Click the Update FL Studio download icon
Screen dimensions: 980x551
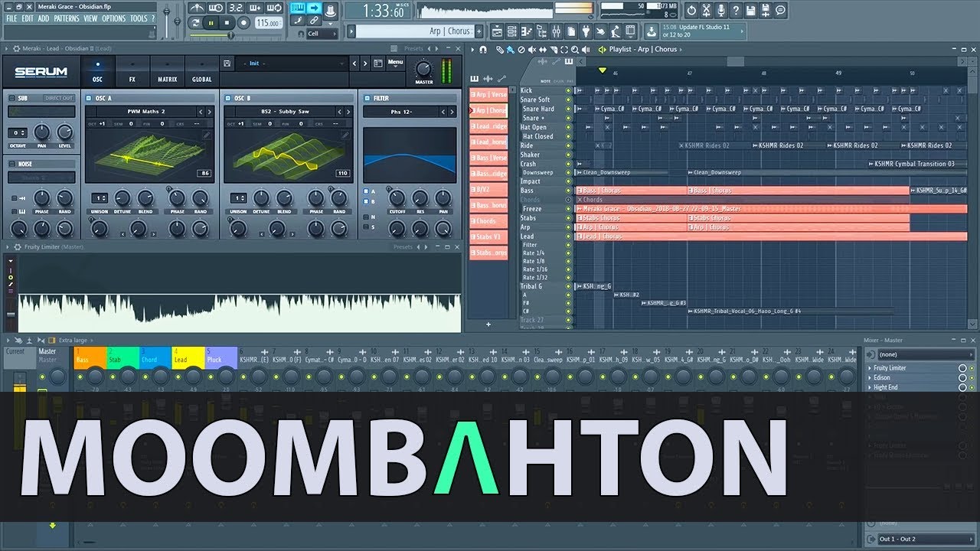(651, 31)
